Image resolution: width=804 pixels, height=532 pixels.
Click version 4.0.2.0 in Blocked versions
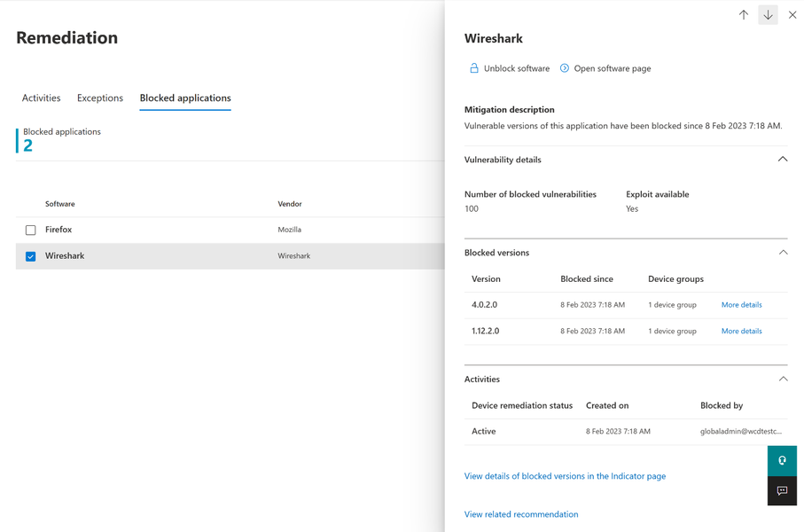[x=485, y=305]
